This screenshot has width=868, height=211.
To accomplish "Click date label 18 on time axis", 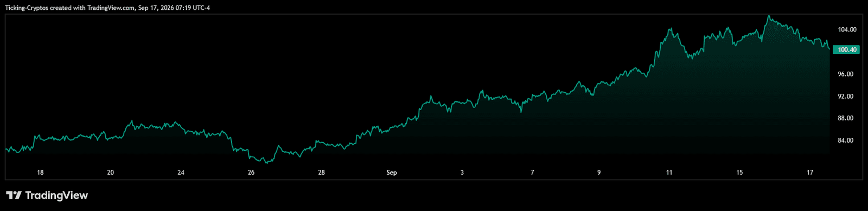I will (x=40, y=172).
